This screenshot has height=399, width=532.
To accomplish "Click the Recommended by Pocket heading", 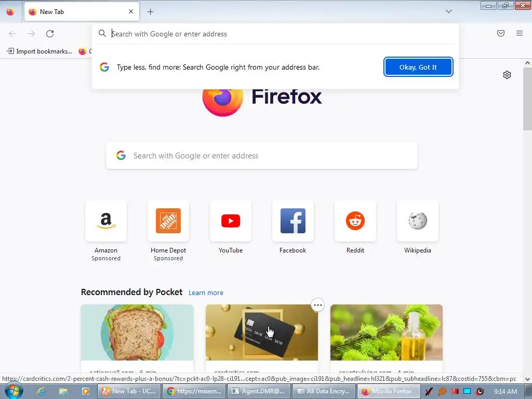I will tap(131, 292).
